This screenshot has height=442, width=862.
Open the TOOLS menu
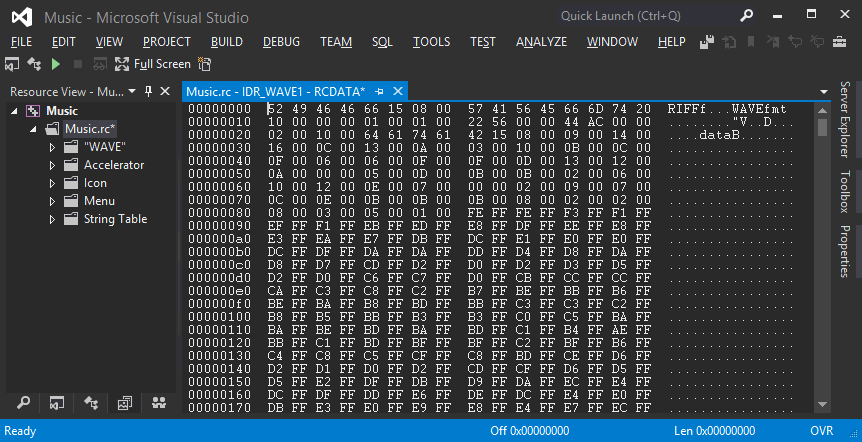(432, 42)
